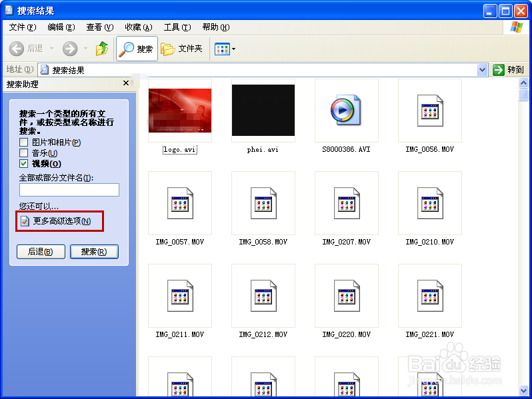Image resolution: width=532 pixels, height=399 pixels.
Task: Click the scrollbar down arrow
Action: (523, 390)
